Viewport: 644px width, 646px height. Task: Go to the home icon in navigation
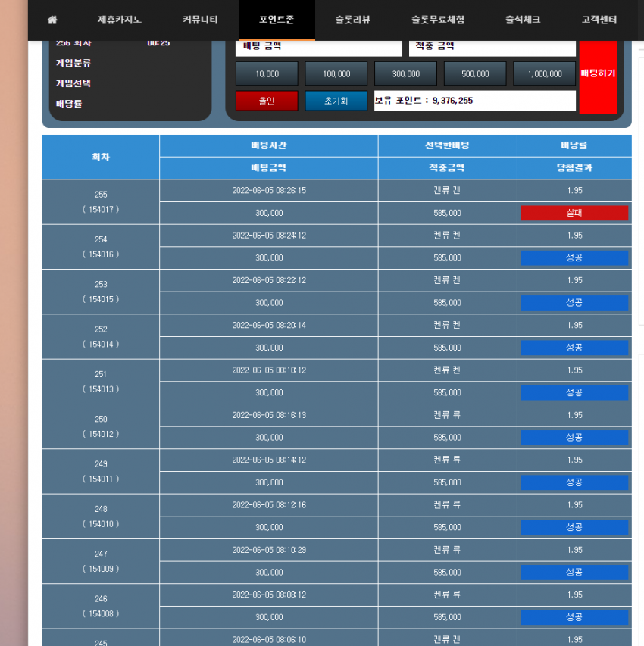(52, 20)
